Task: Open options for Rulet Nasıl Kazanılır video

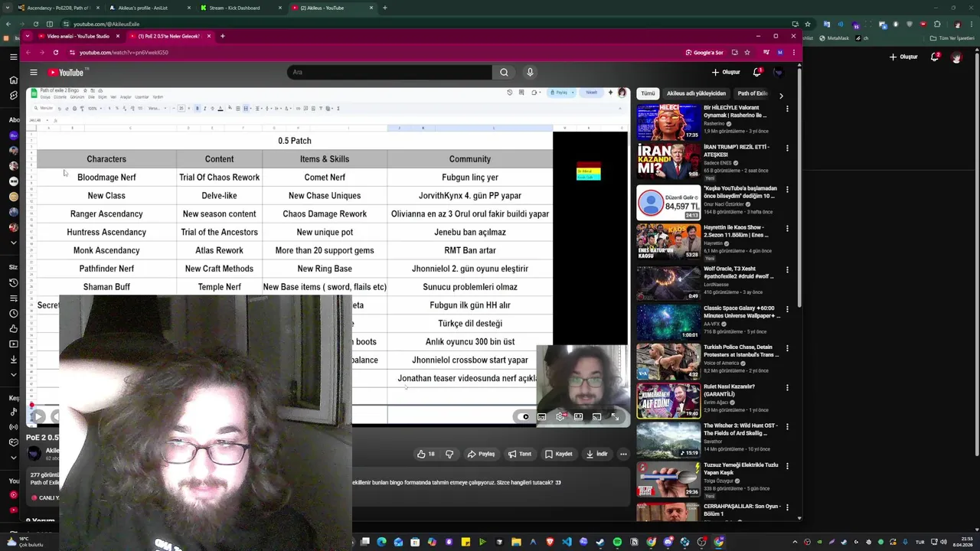Action: [x=787, y=390]
